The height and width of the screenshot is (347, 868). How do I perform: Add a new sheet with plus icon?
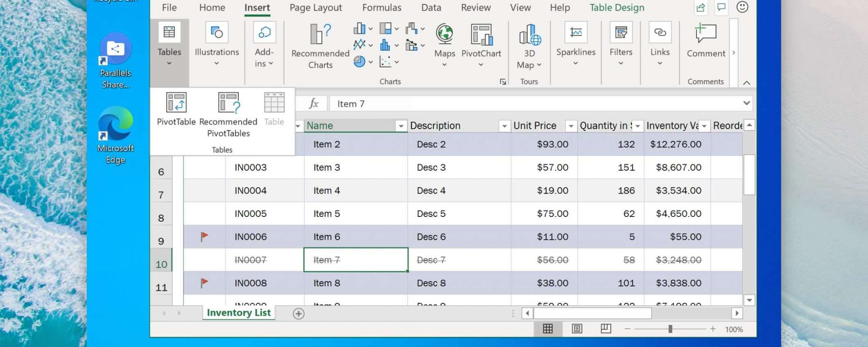(298, 314)
